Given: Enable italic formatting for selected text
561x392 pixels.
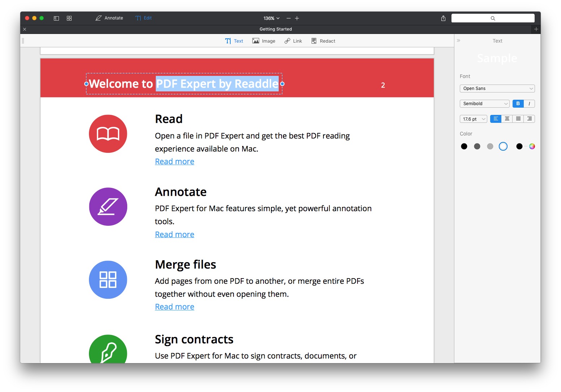Looking at the screenshot, I should [x=529, y=104].
